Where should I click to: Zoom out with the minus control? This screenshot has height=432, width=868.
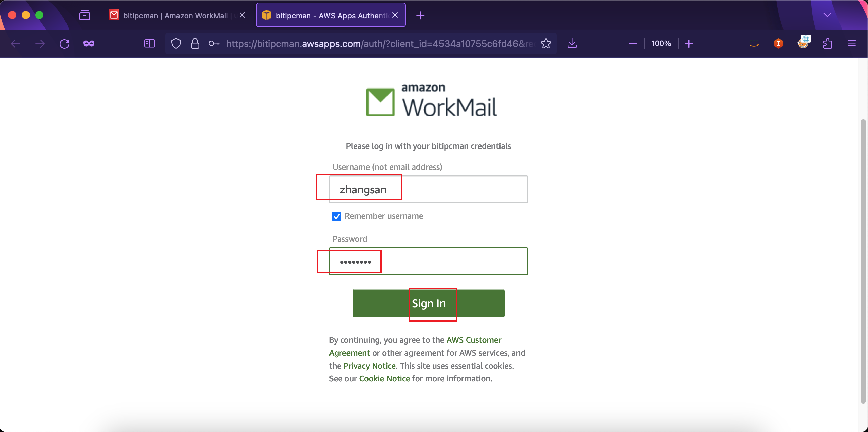[x=633, y=44]
